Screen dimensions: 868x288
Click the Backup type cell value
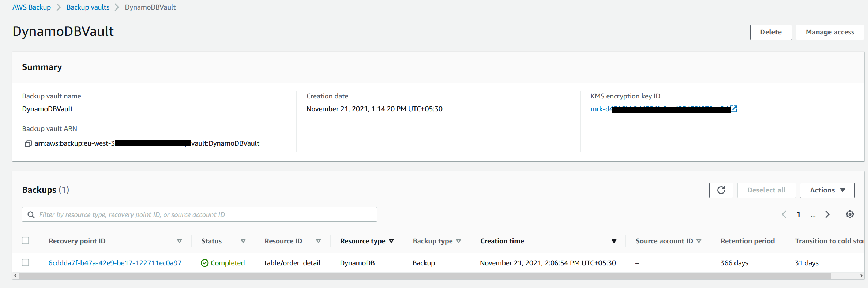pos(424,263)
